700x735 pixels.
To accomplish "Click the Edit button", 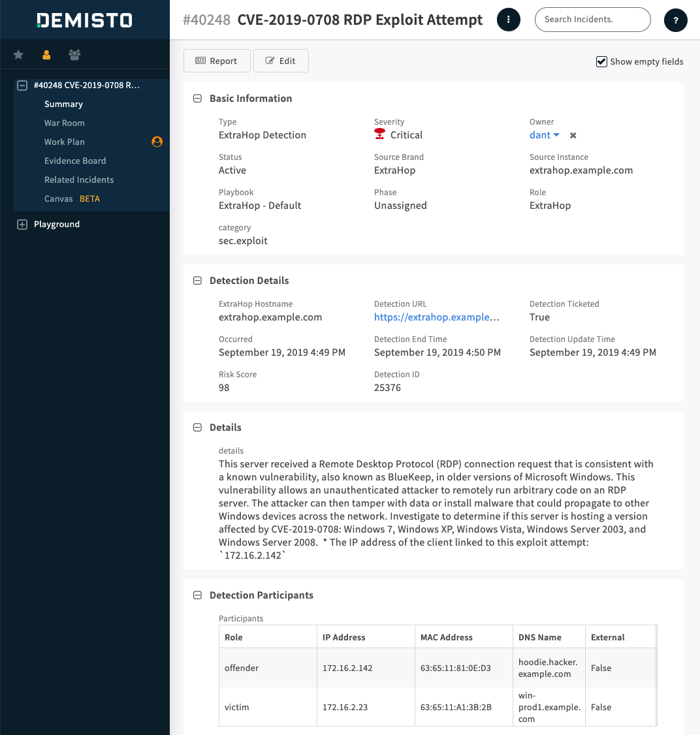I will 281,61.
